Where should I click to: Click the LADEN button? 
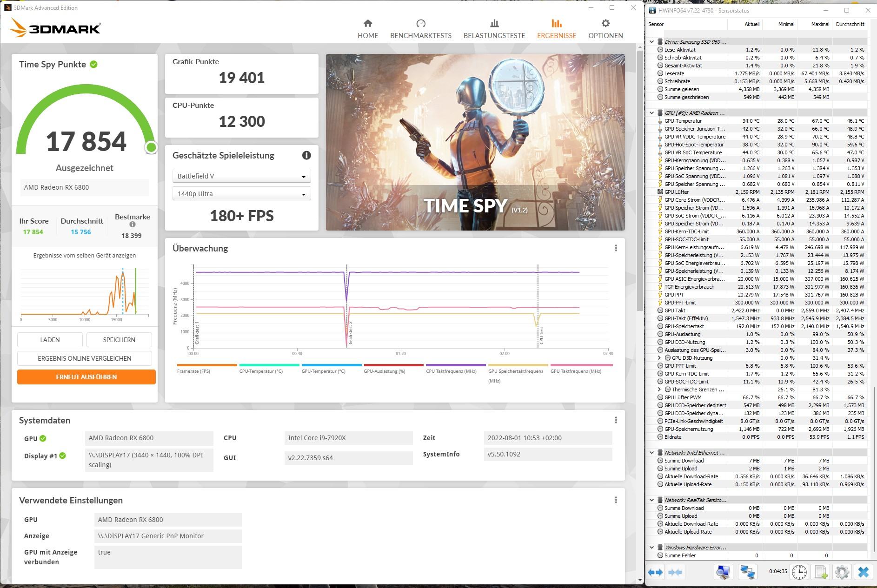coord(50,340)
